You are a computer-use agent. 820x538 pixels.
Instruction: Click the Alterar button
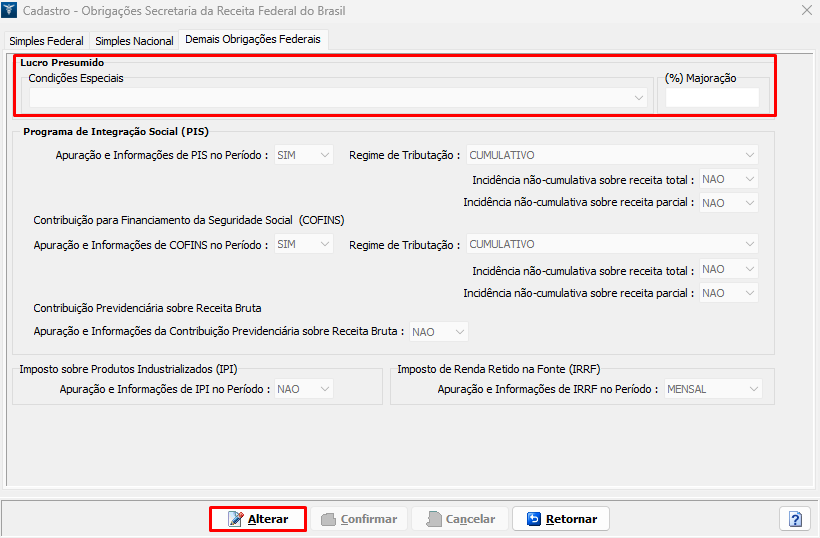[x=258, y=519]
